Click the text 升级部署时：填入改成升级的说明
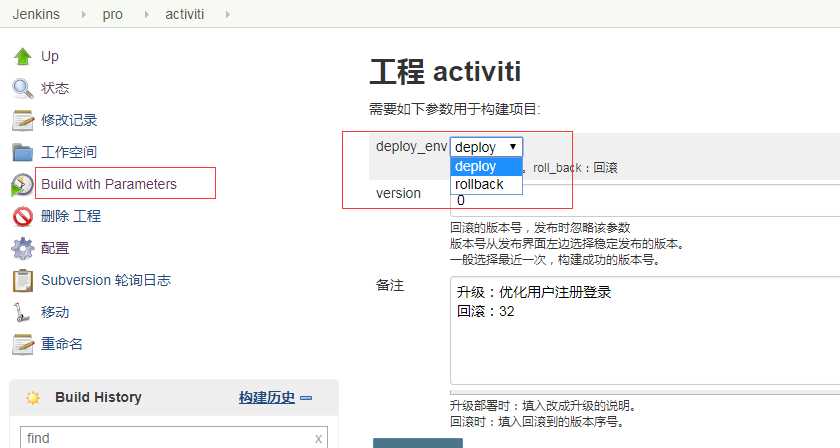This screenshot has width=840, height=448. [x=543, y=406]
